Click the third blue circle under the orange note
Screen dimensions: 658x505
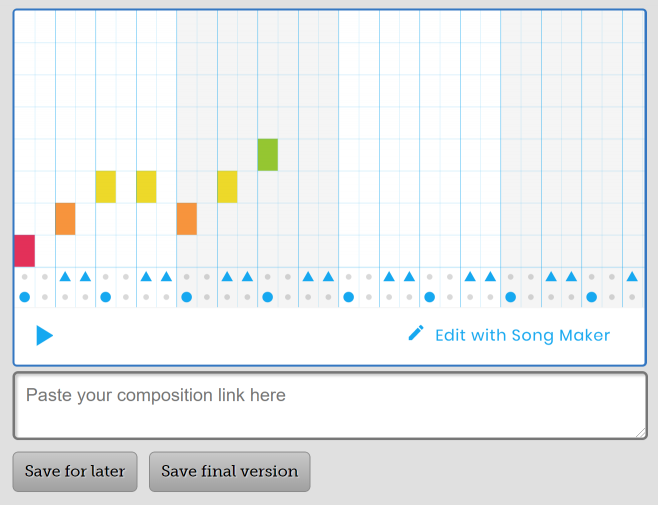pyautogui.click(x=186, y=297)
